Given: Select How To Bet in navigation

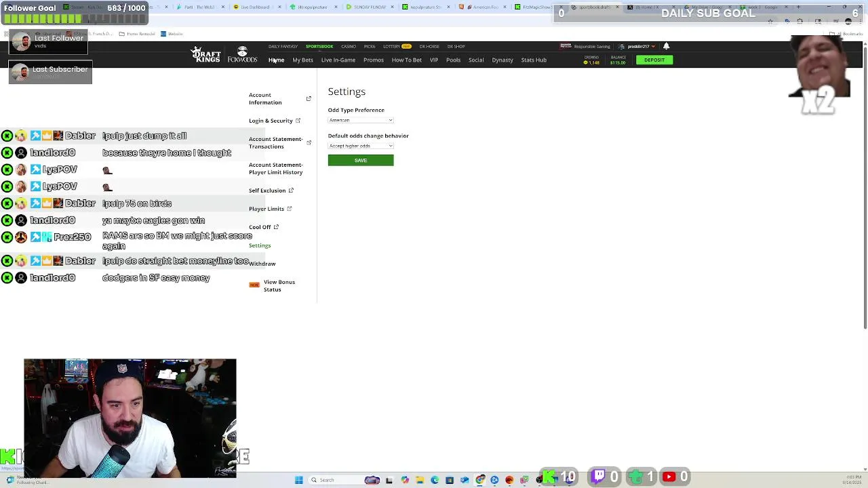Looking at the screenshot, I should coord(406,60).
